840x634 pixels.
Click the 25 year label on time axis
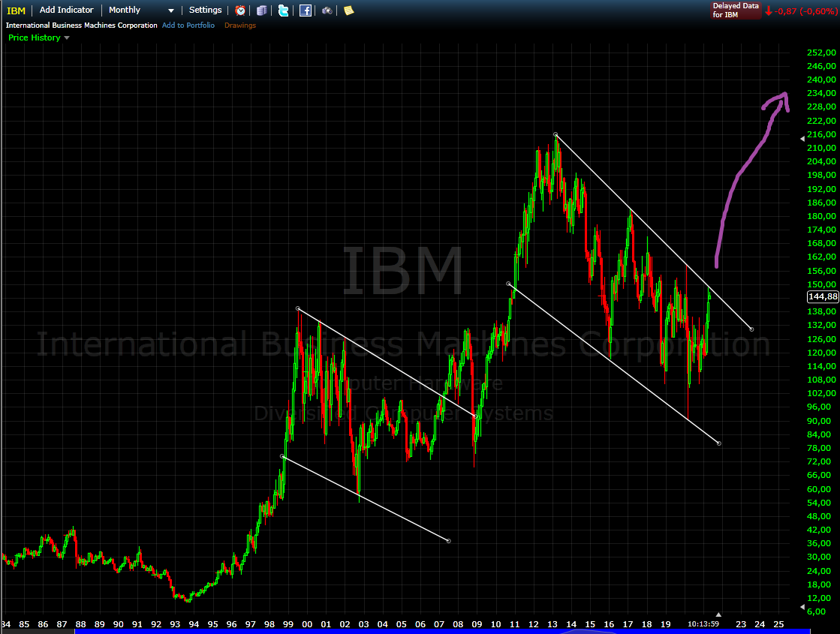click(779, 624)
